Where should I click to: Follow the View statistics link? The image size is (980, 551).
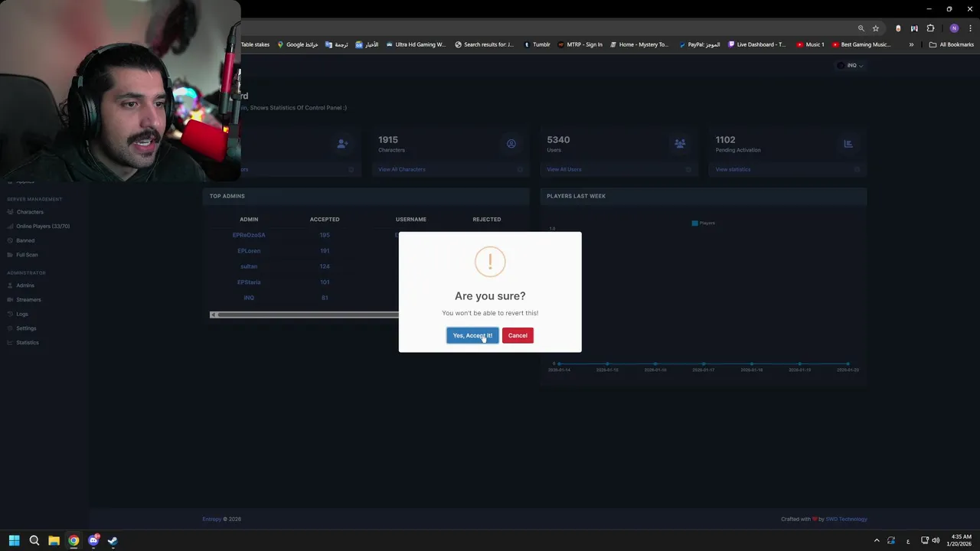coord(733,169)
